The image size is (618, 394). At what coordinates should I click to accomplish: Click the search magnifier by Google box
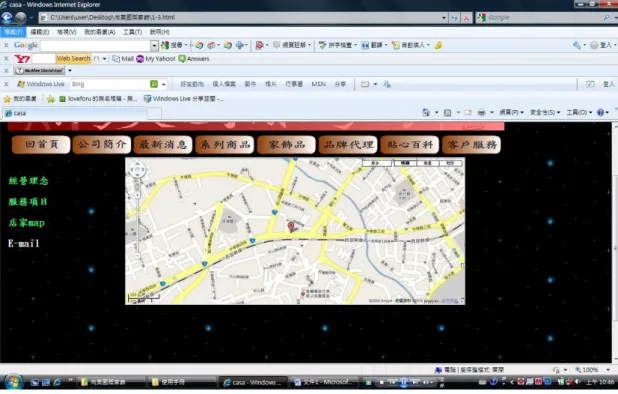[607, 17]
